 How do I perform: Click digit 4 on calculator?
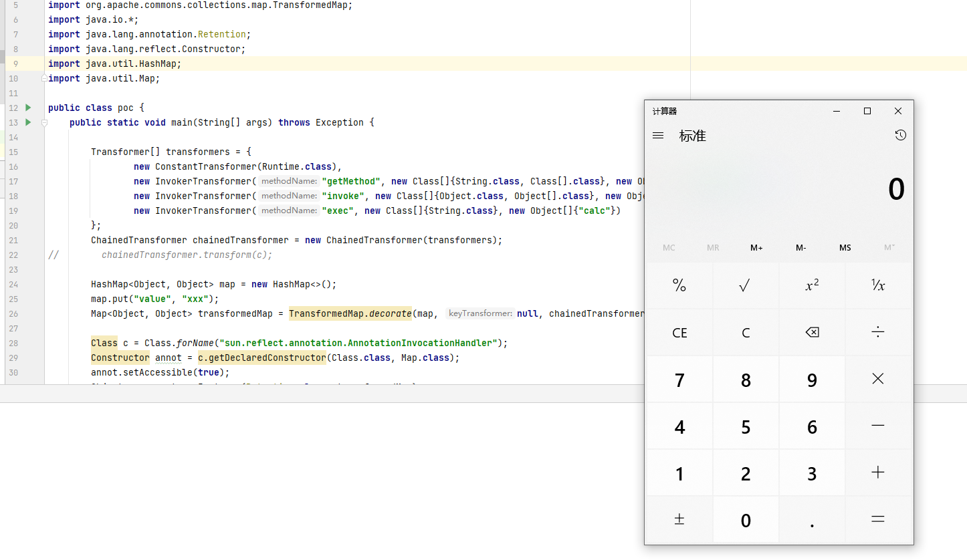(679, 426)
